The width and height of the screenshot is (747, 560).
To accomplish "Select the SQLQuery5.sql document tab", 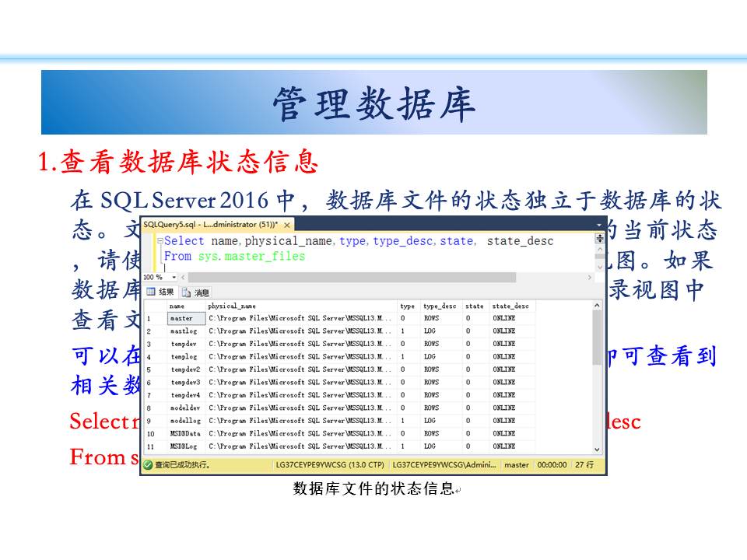I will 217,224.
